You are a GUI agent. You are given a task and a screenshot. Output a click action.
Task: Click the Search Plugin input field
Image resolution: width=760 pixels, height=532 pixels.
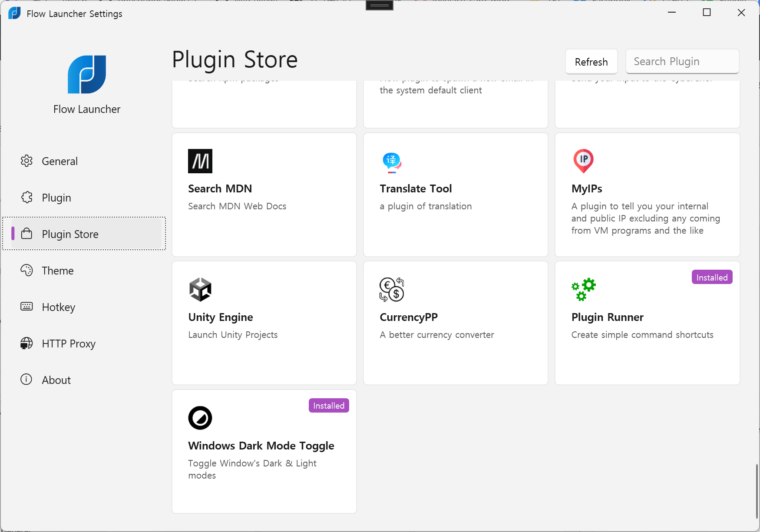point(682,62)
